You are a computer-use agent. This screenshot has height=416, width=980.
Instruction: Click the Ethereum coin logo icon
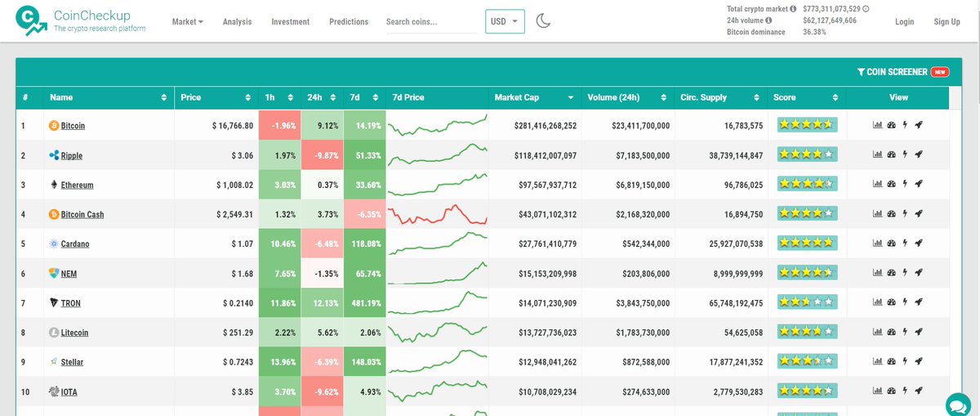click(x=54, y=185)
